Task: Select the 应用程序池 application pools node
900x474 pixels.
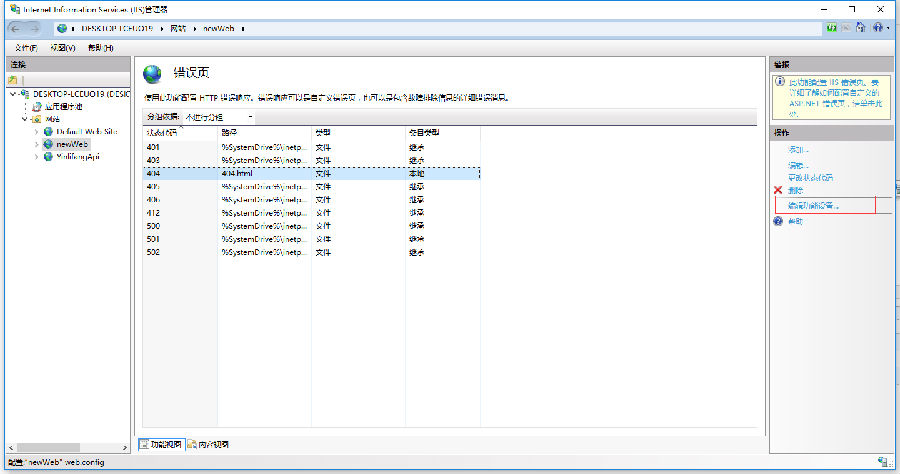Action: [x=63, y=106]
